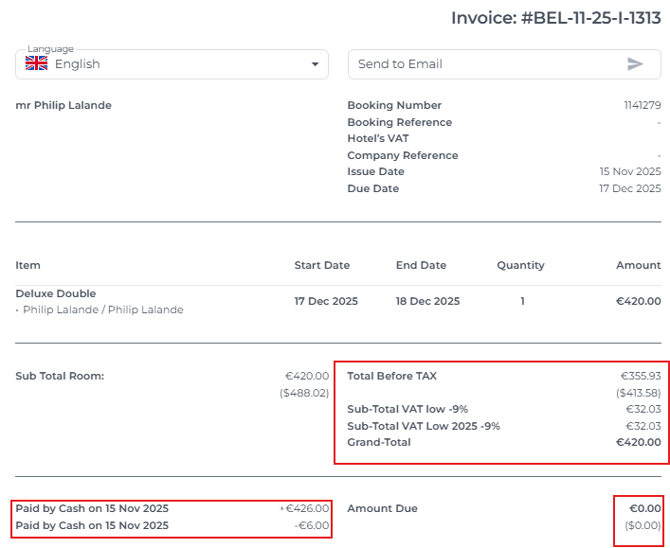
Task: Click the +€426.00 cash payment entry
Action: pos(304,509)
